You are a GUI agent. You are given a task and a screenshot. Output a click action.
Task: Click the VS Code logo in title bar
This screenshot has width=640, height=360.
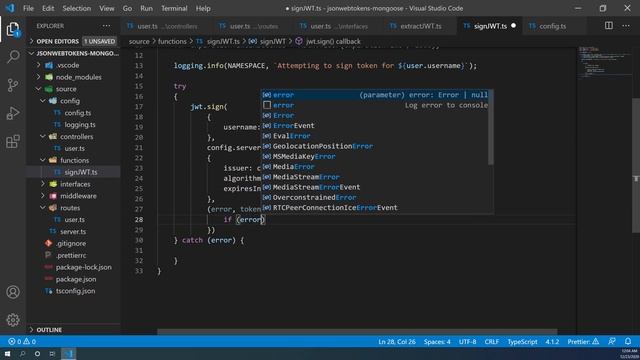(10, 8)
